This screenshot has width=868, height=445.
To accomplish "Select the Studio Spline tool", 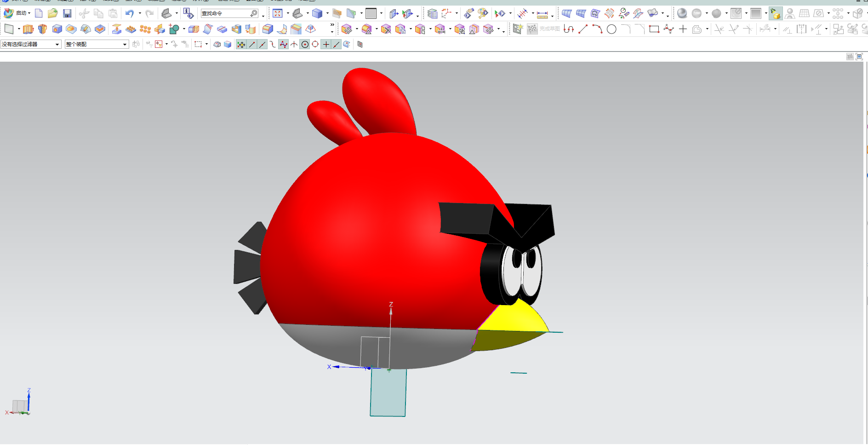I will pos(668,29).
